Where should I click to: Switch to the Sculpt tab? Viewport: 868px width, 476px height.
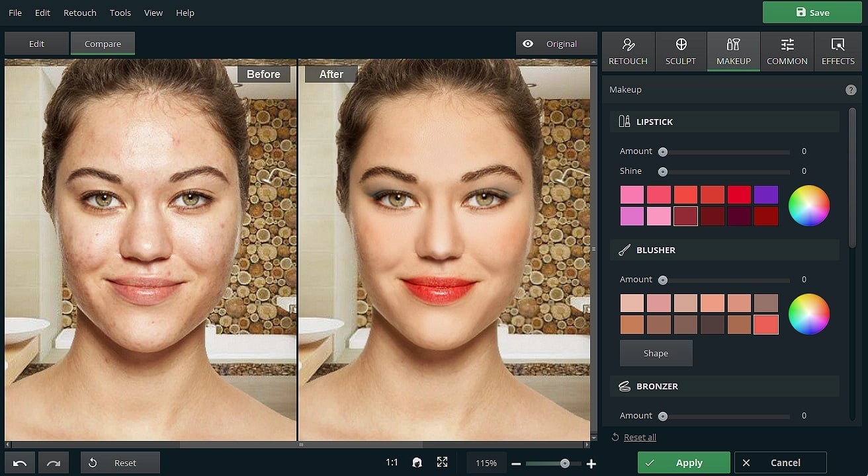(x=681, y=52)
